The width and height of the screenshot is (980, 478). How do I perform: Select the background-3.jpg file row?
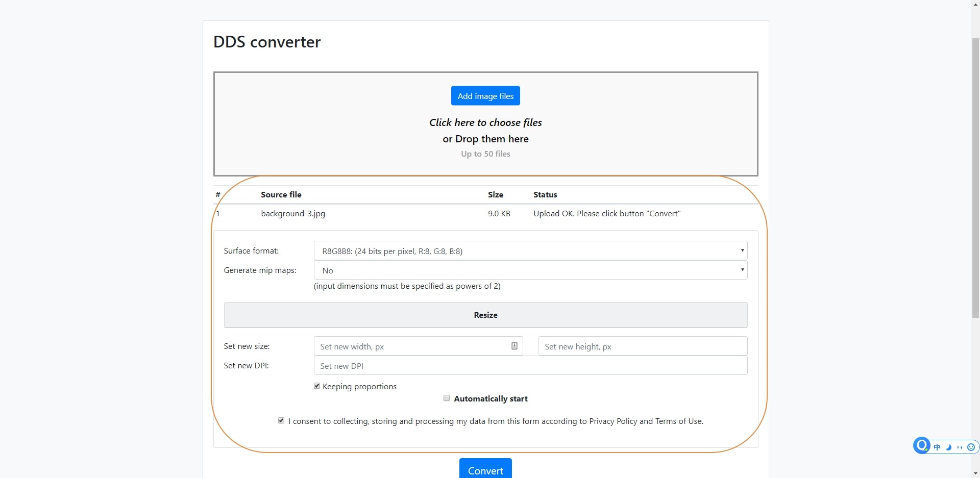[x=293, y=214]
